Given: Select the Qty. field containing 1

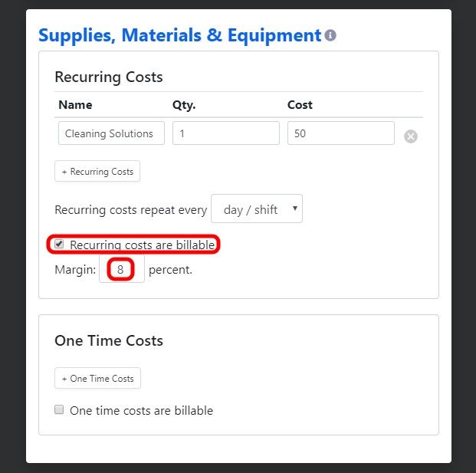Looking at the screenshot, I should click(x=226, y=133).
